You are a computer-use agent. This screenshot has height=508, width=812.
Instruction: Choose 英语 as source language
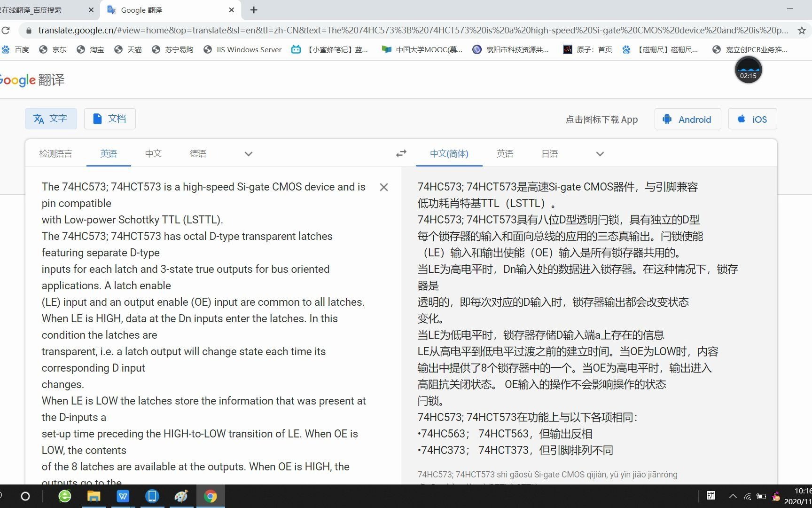(109, 154)
